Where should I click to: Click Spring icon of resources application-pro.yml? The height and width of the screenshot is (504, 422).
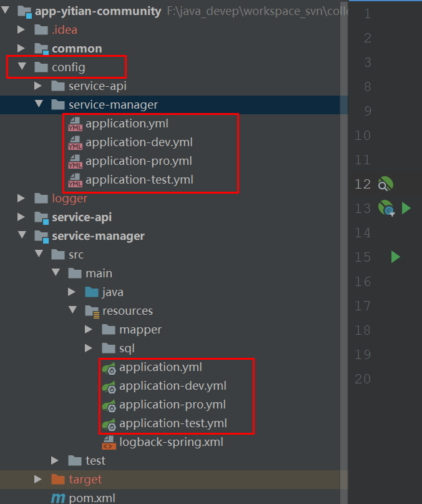(109, 406)
